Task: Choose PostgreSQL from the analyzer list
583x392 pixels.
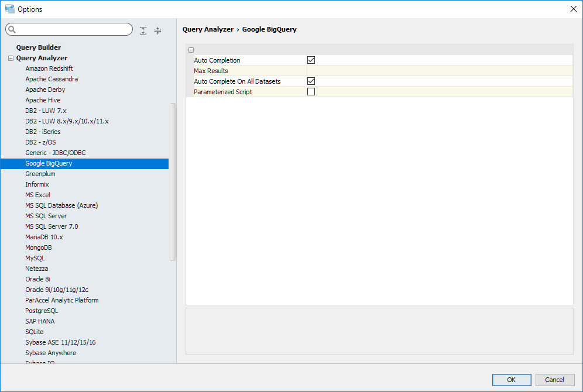Action: tap(42, 311)
